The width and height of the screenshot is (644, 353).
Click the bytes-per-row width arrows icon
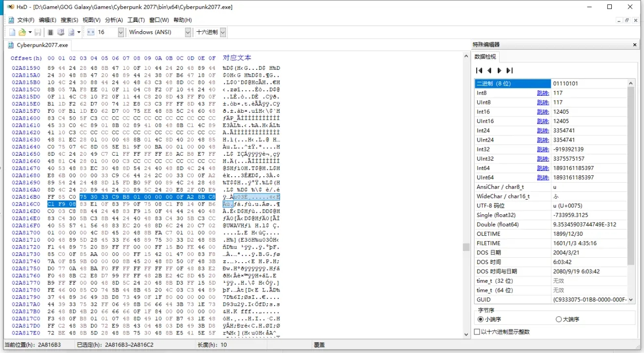(91, 32)
